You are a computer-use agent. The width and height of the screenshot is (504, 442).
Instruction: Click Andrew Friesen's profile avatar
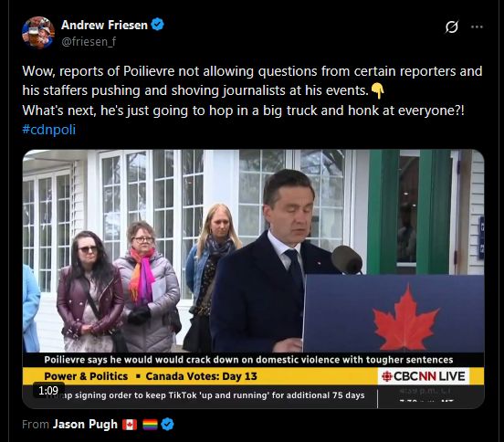click(38, 33)
